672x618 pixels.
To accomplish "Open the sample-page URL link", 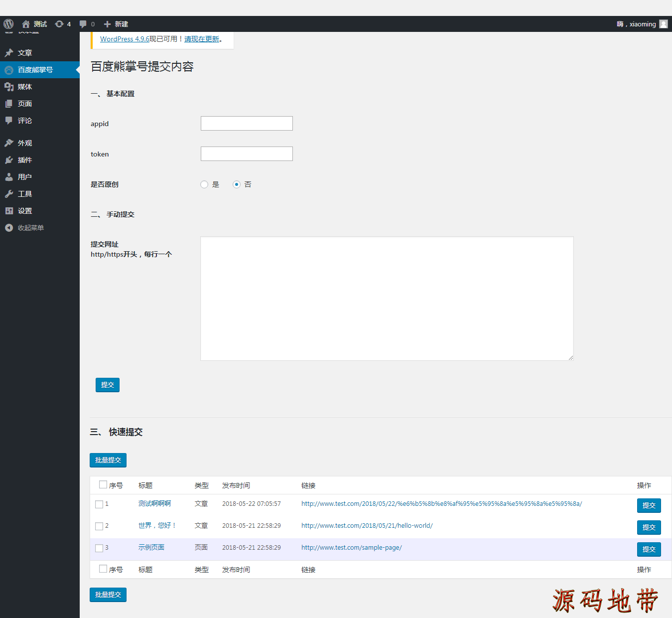I will coord(352,547).
